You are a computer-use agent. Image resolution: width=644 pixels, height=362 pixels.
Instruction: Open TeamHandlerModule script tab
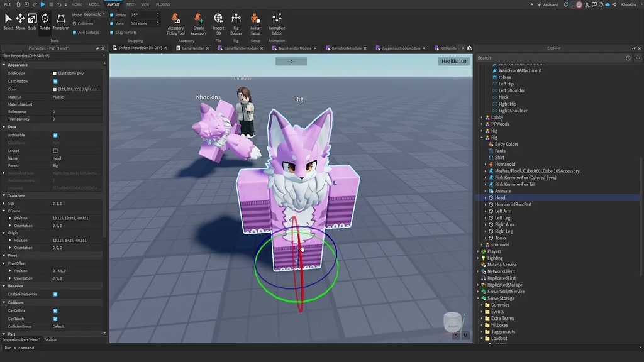(294, 48)
